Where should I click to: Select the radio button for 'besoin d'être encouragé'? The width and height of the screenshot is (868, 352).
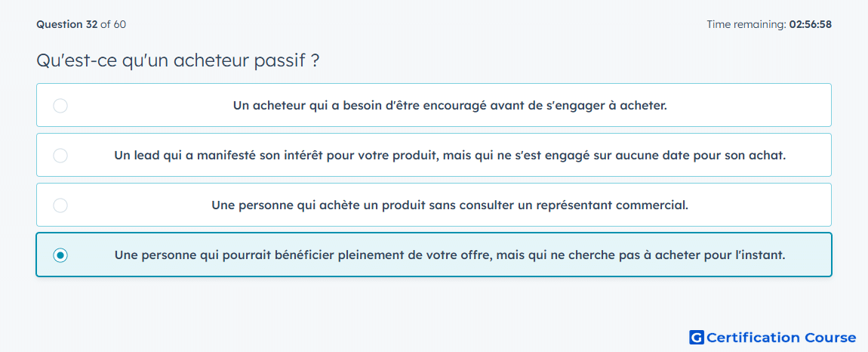pyautogui.click(x=60, y=106)
